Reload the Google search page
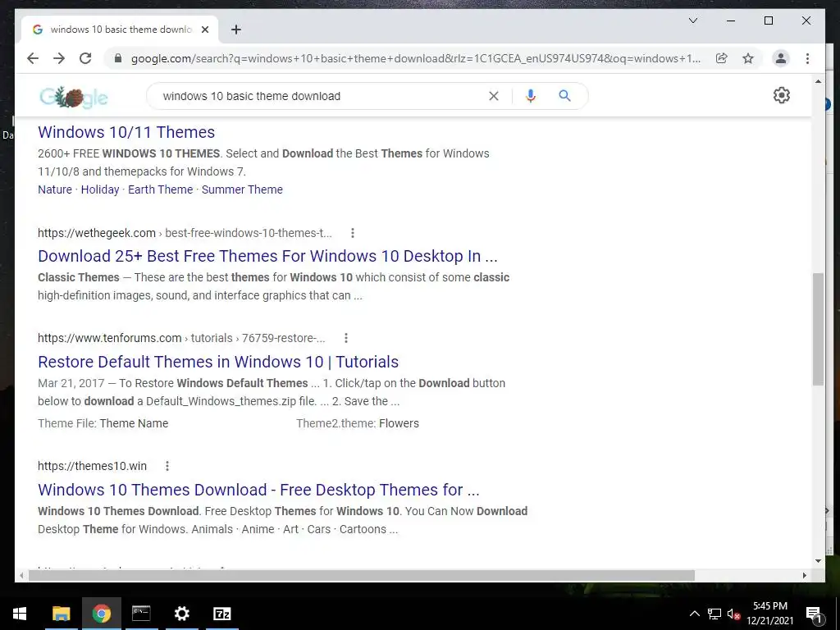840x630 pixels. pos(85,58)
